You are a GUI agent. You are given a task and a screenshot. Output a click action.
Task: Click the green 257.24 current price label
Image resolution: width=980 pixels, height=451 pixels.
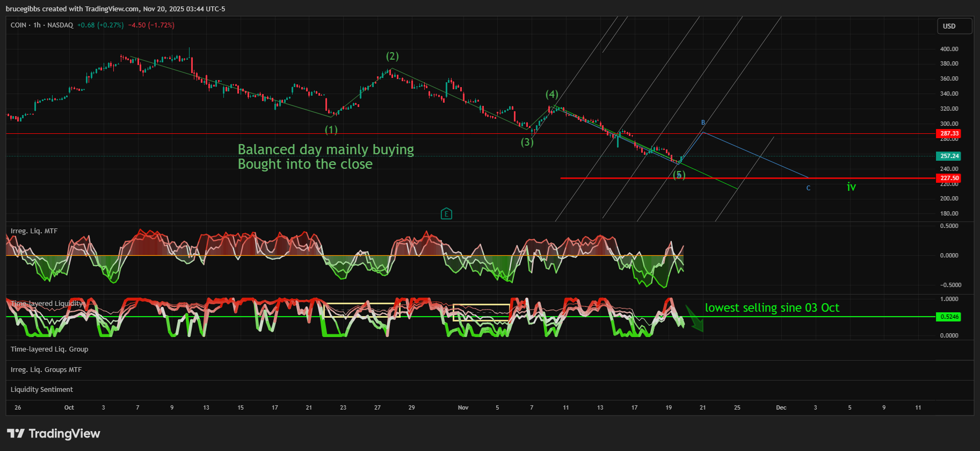pos(949,156)
